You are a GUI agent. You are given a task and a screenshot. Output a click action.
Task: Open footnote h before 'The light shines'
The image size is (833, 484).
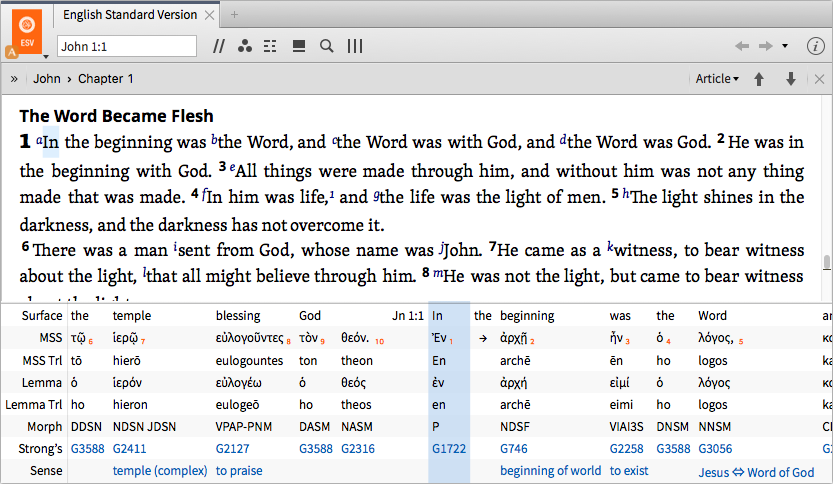(626, 193)
